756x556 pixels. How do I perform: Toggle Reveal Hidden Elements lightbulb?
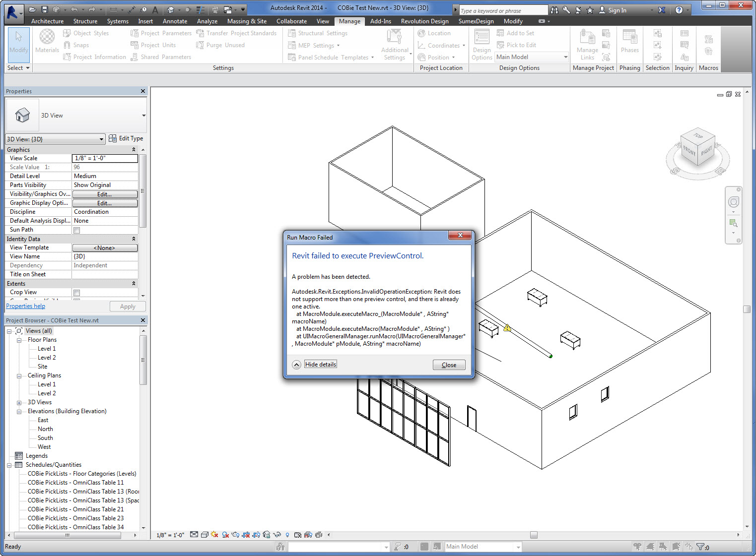(x=287, y=535)
